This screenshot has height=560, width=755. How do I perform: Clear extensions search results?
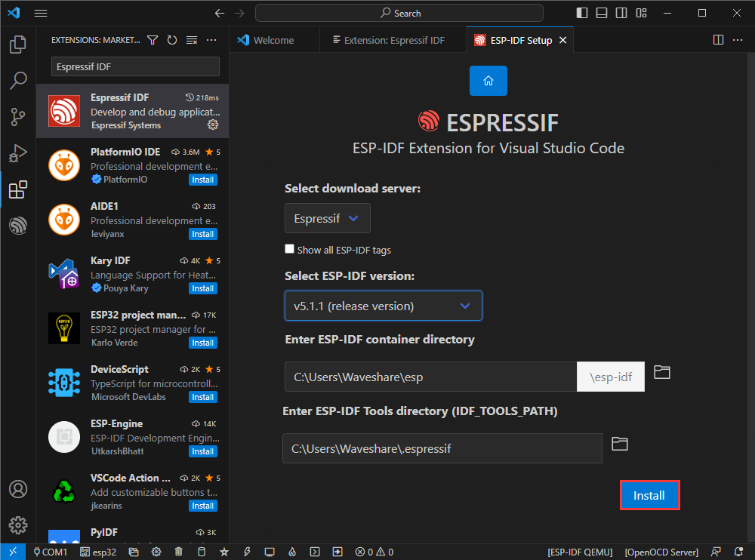(x=192, y=40)
